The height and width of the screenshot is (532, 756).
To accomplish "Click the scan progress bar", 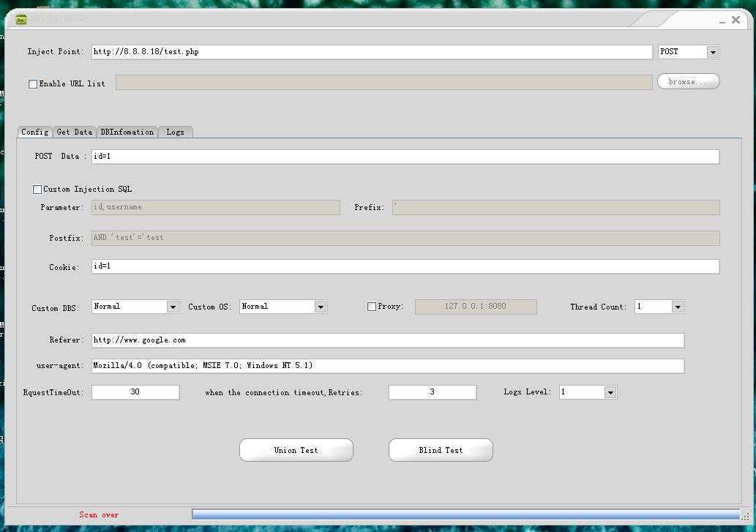I will (x=465, y=514).
